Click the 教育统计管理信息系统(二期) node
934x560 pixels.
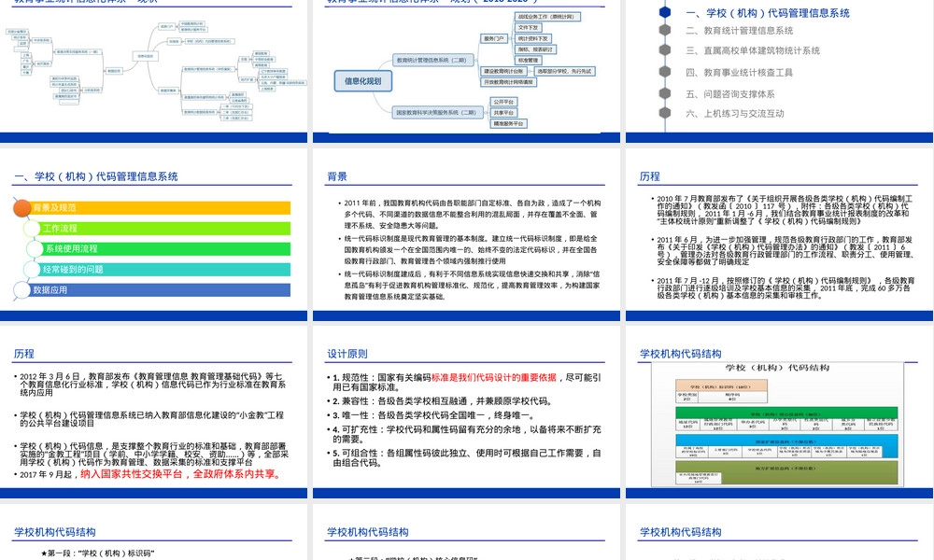(433, 60)
